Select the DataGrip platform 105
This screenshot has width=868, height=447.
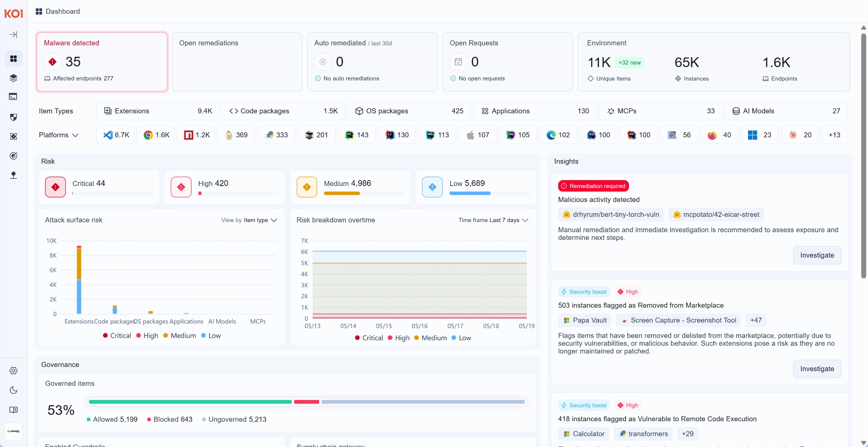pos(519,135)
